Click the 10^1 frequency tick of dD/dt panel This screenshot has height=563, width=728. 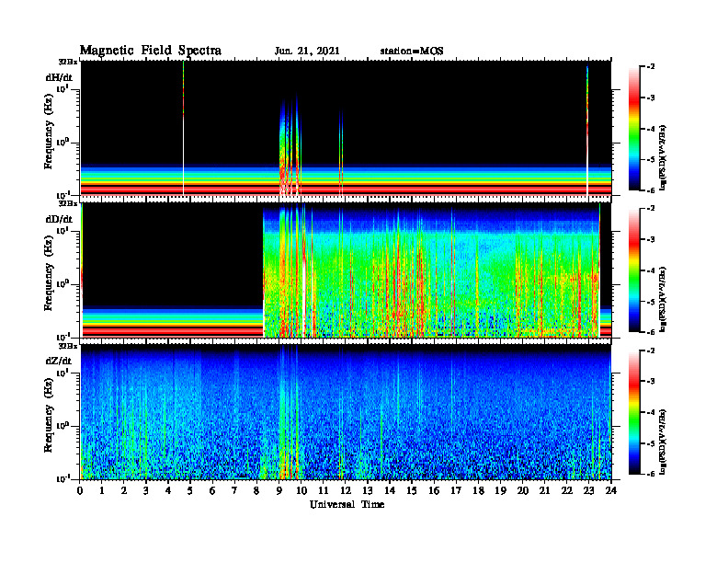[63, 230]
